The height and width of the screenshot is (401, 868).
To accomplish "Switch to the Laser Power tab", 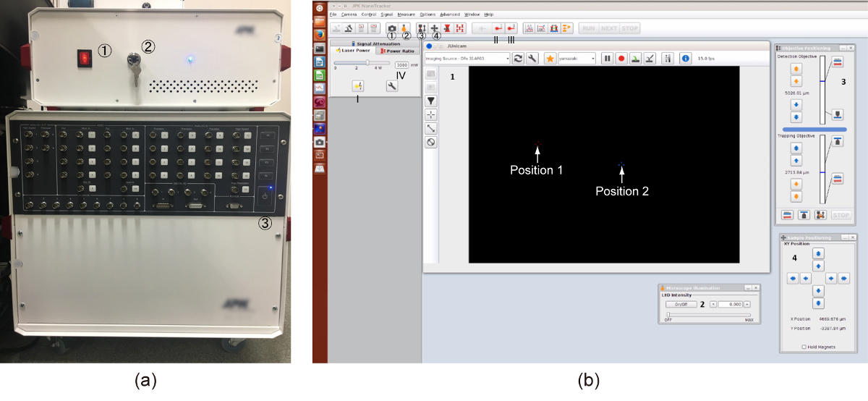I will tap(352, 51).
